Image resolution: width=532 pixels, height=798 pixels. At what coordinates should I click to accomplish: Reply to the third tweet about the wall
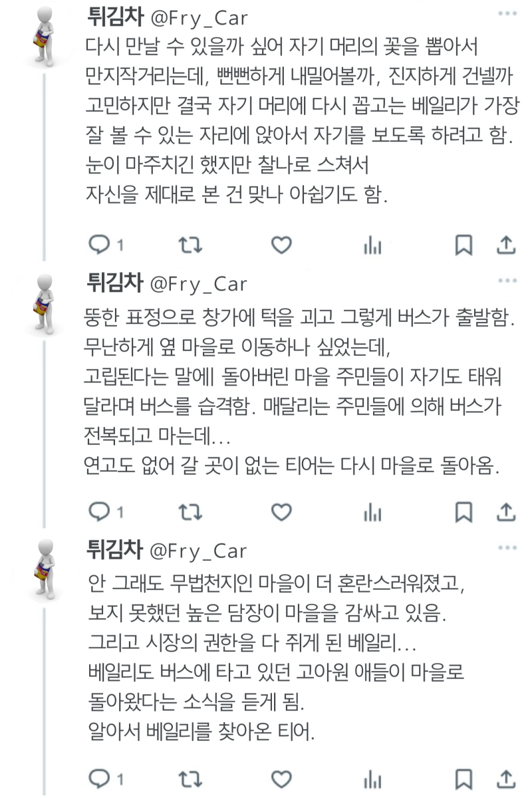point(99,777)
